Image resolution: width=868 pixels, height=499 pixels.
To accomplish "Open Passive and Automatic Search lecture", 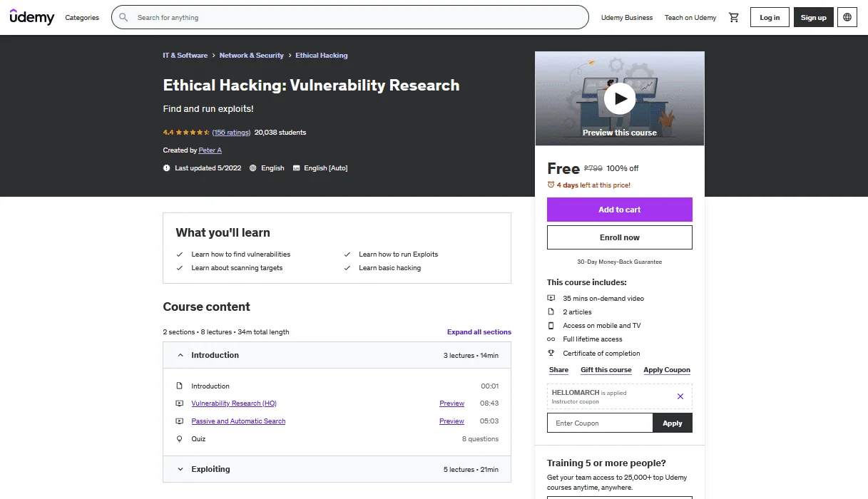I will pos(238,421).
